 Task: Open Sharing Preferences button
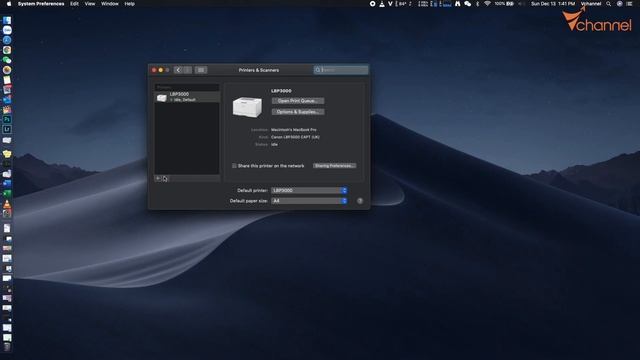point(334,166)
